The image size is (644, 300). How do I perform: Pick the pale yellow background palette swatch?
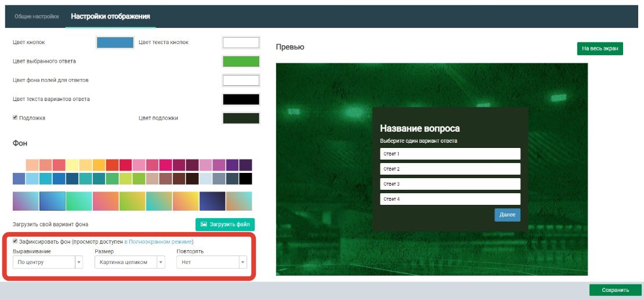pos(73,165)
